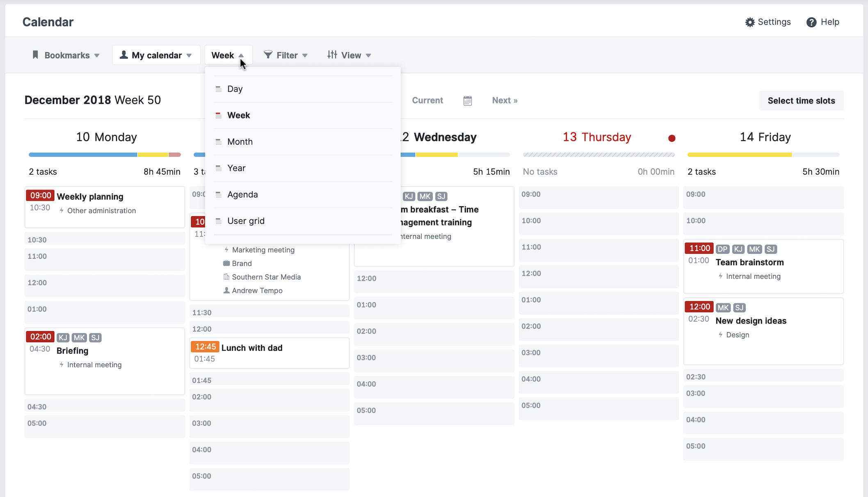Click the 12:45 orange time tag

coord(205,347)
